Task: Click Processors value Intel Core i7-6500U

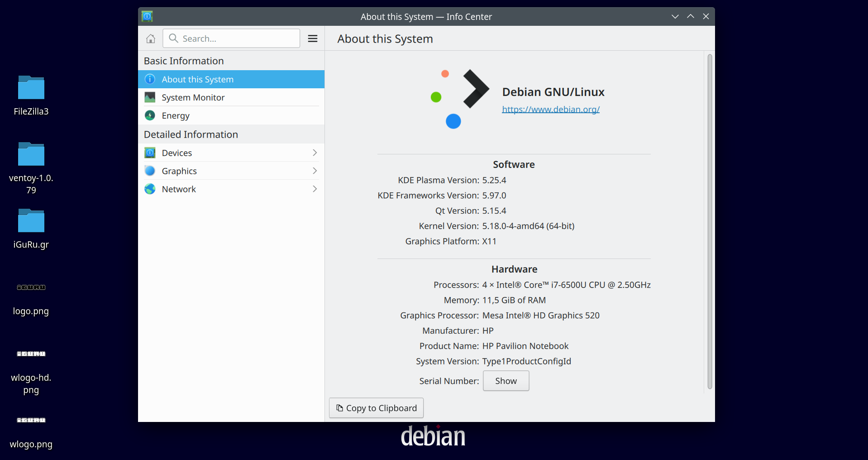Action: [567, 285]
